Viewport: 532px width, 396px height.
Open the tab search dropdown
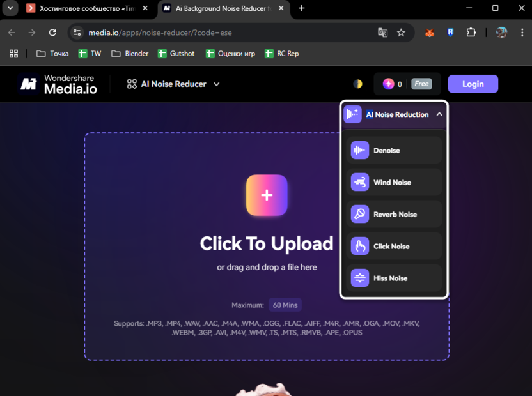click(10, 8)
